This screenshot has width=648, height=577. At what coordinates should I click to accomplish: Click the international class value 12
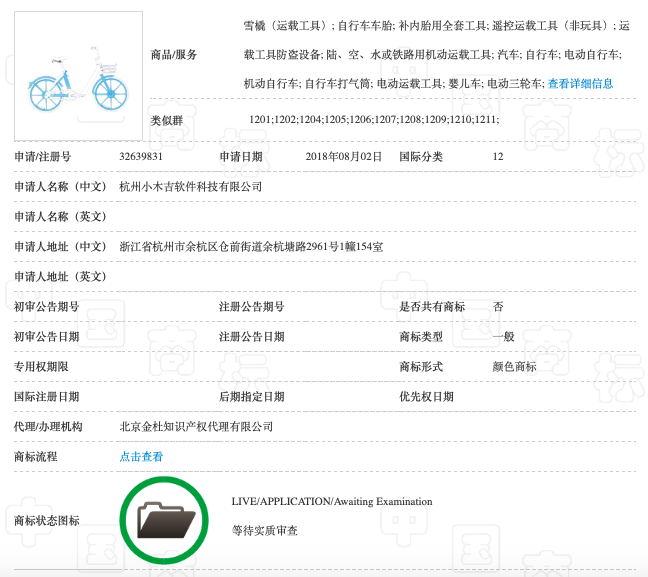click(498, 157)
